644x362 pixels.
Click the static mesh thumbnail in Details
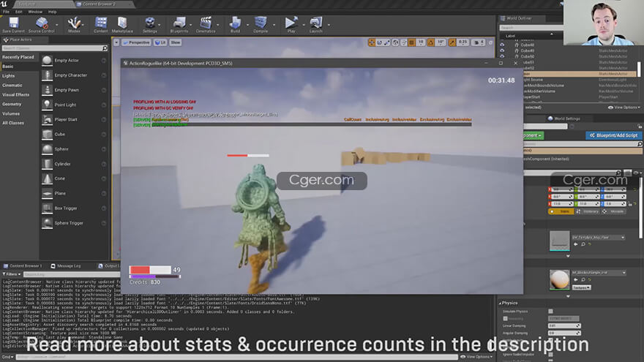pyautogui.click(x=559, y=241)
